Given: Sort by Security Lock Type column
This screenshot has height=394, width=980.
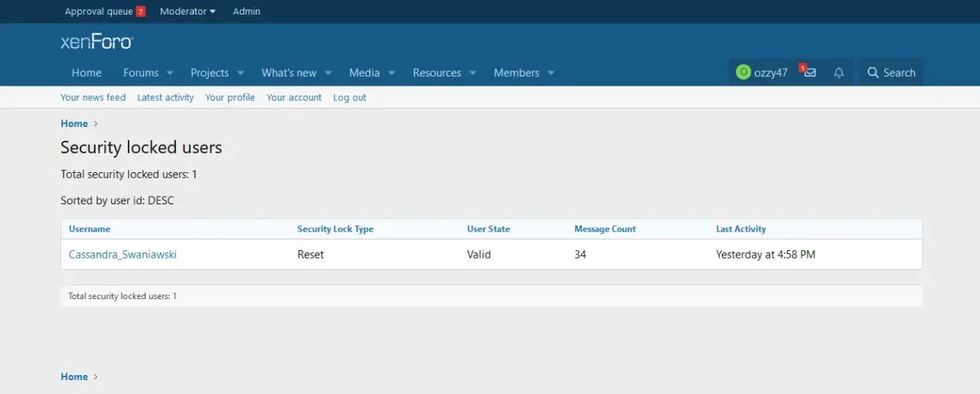Looking at the screenshot, I should point(335,229).
